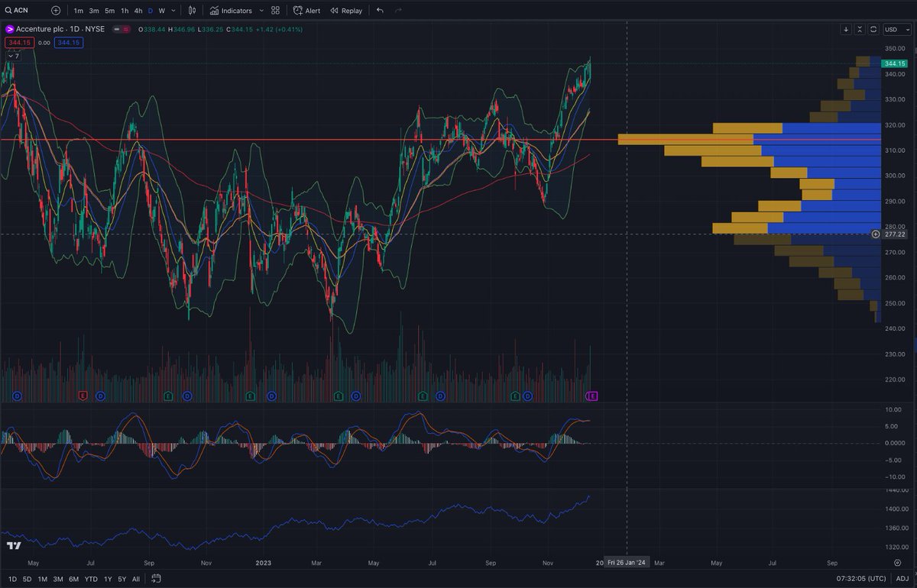This screenshot has width=917, height=588.
Task: Click the Go to date calendar icon
Action: click(156, 579)
